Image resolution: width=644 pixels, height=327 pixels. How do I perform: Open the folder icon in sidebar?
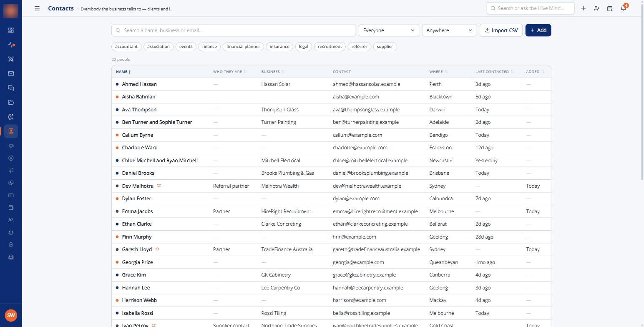pos(11,102)
